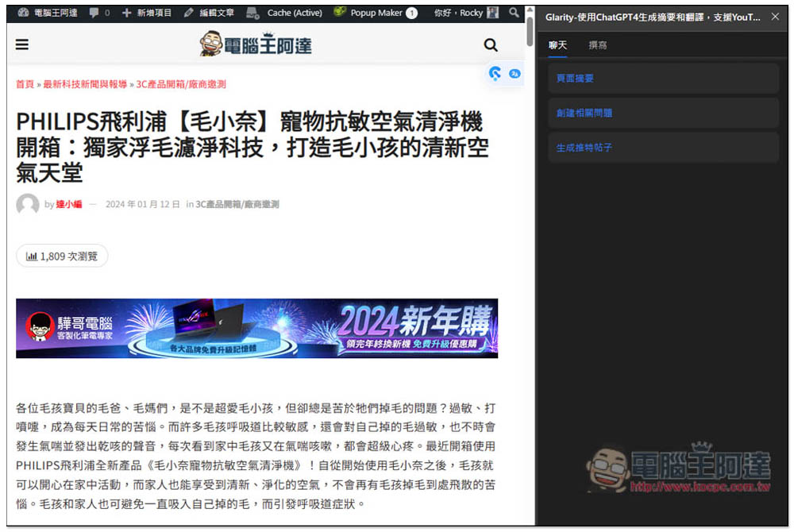Image resolution: width=794 pixels, height=532 pixels.
Task: Click the WordPress dashboard site icon
Action: (23, 13)
